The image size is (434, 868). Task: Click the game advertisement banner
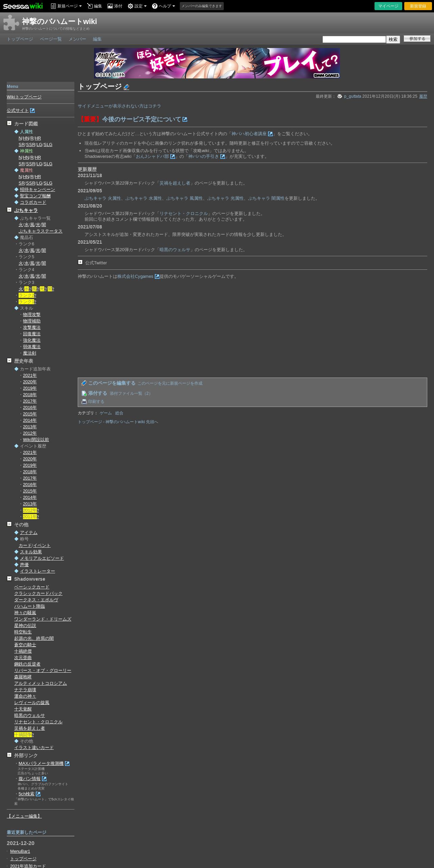point(217,63)
